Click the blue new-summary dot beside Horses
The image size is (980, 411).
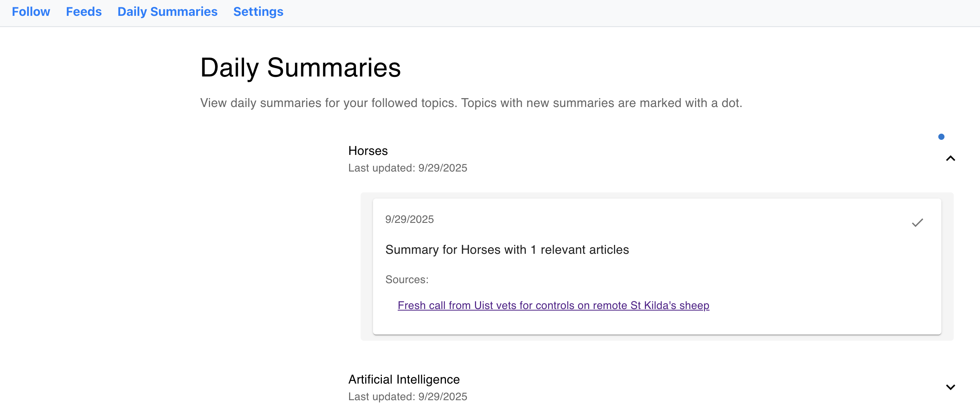[941, 136]
